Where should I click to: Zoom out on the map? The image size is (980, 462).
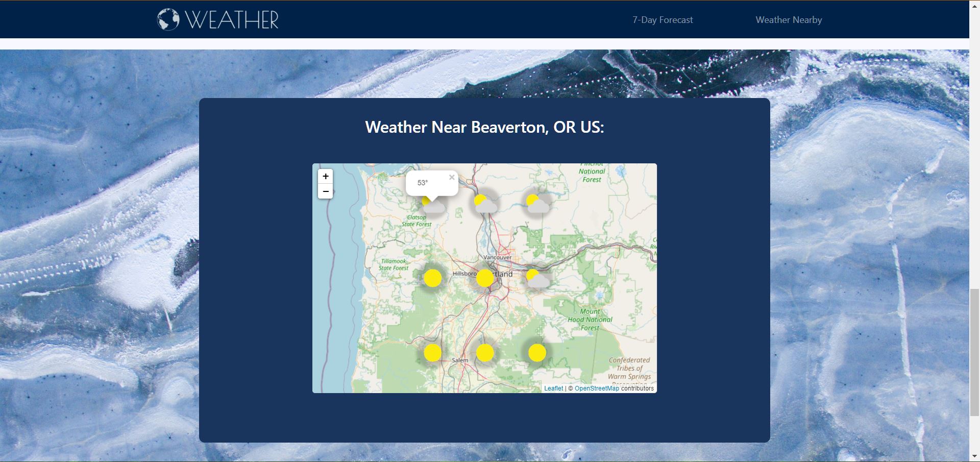[326, 191]
